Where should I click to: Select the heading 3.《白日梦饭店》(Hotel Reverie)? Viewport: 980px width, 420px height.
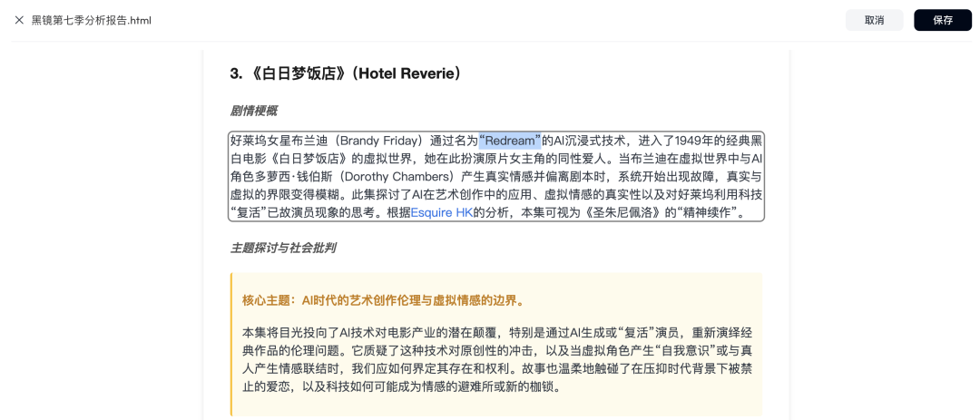pyautogui.click(x=348, y=73)
